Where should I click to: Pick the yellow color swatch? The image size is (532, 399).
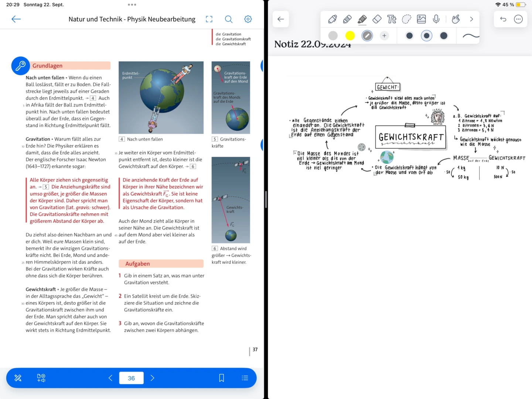click(350, 36)
